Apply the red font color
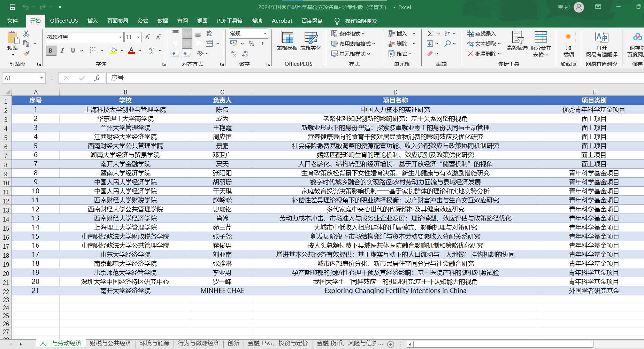644x349 pixels. click(x=131, y=51)
